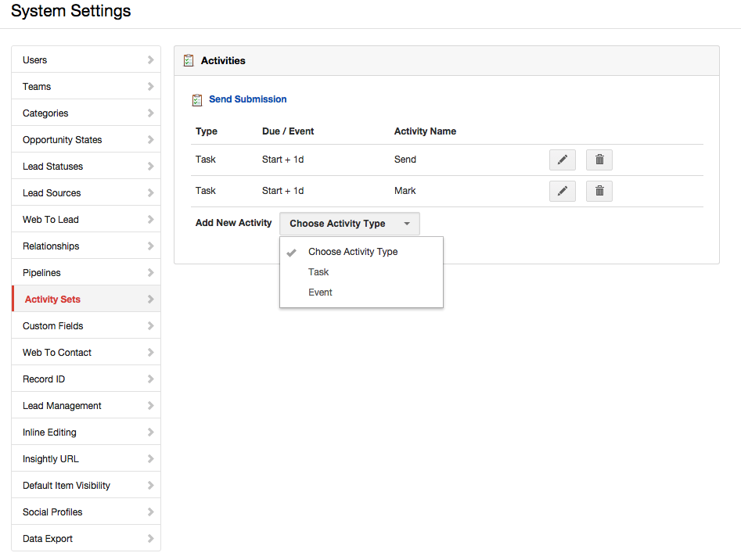Click the Activities panel header clipboard icon

[189, 60]
